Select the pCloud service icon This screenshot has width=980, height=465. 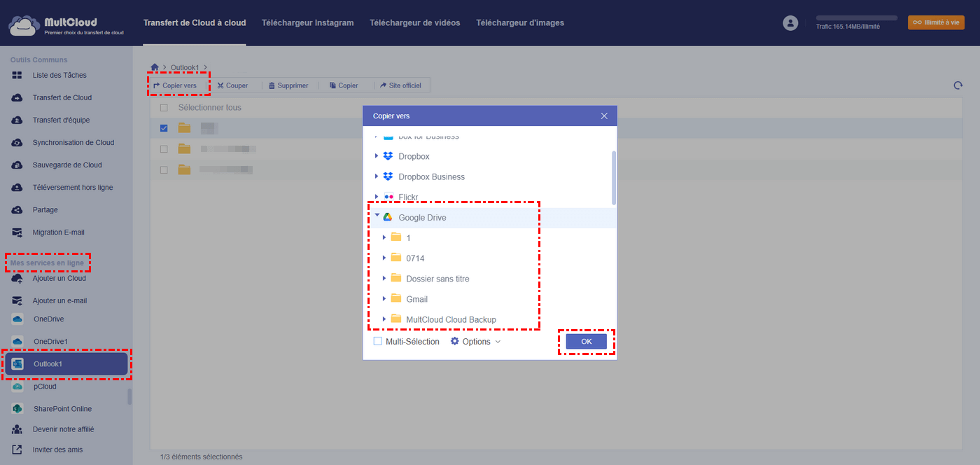click(17, 386)
